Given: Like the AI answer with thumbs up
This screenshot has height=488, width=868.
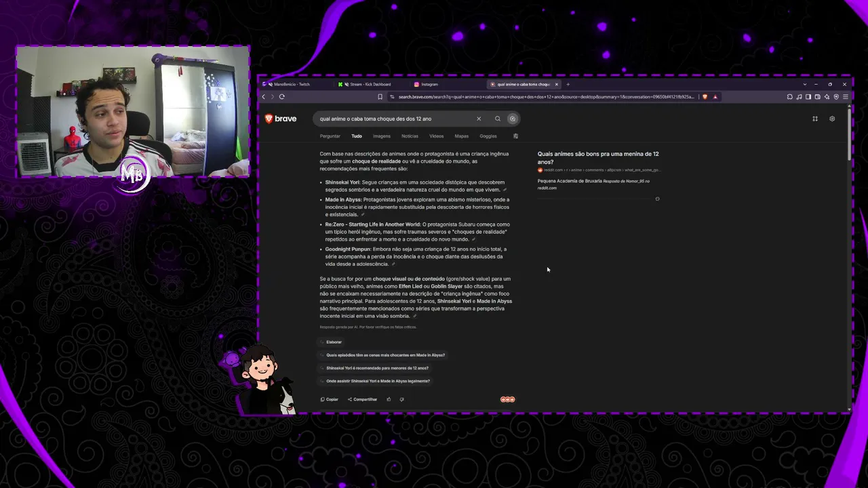Looking at the screenshot, I should pos(389,399).
